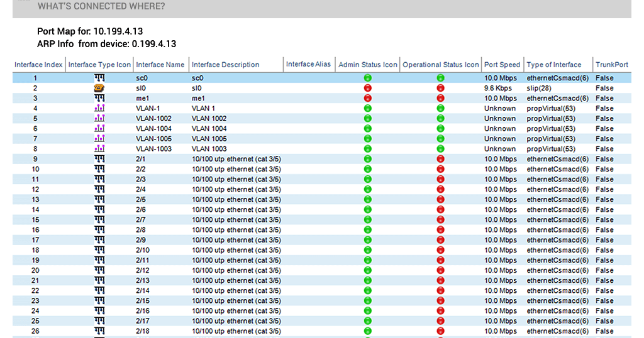Click the VLAN type icon for VLAN-1005

click(99, 139)
